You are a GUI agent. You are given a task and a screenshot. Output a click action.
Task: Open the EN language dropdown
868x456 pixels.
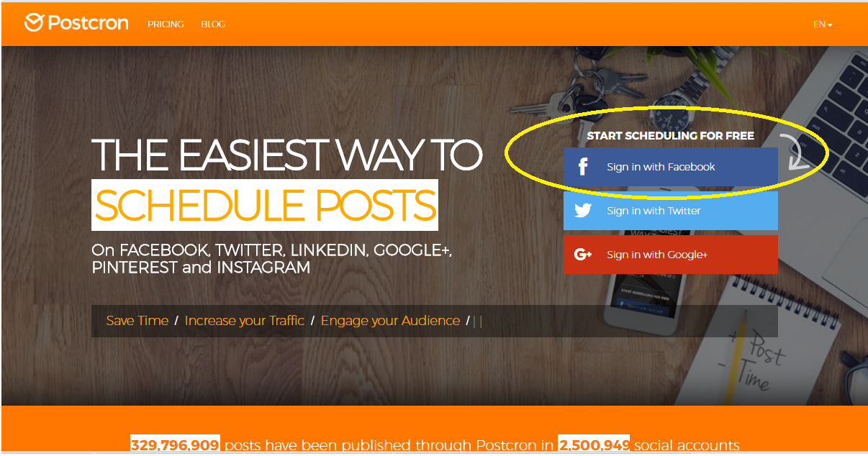click(823, 24)
